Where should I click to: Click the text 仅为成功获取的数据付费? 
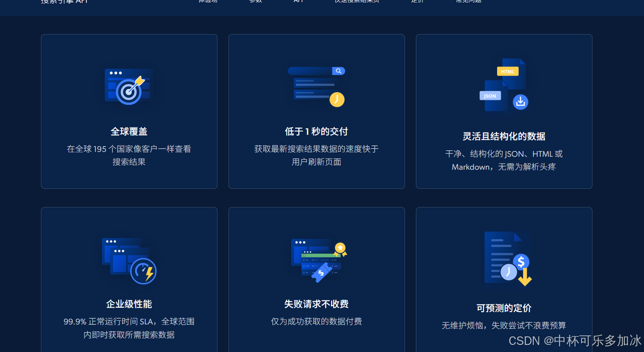316,321
